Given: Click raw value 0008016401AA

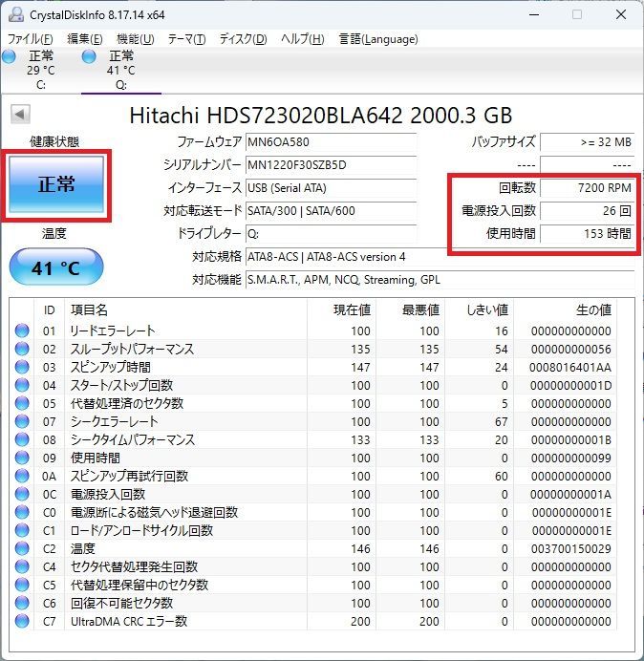Looking at the screenshot, I should 570,368.
